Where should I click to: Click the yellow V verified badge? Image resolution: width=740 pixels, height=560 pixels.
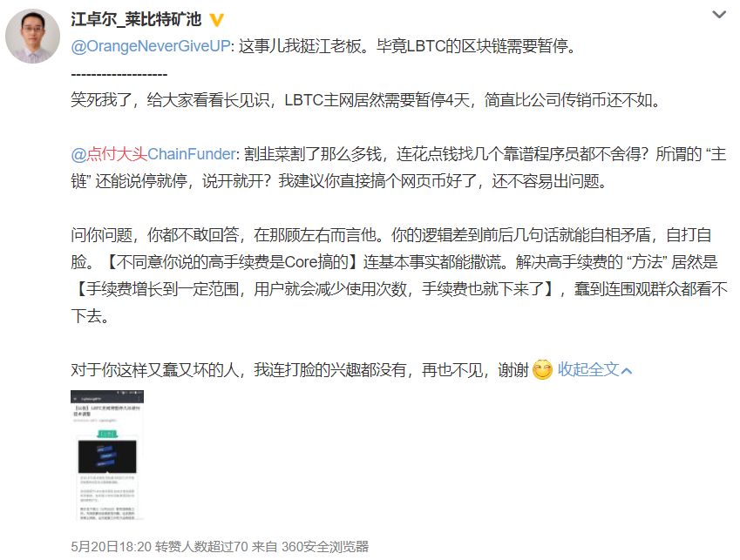click(x=216, y=20)
